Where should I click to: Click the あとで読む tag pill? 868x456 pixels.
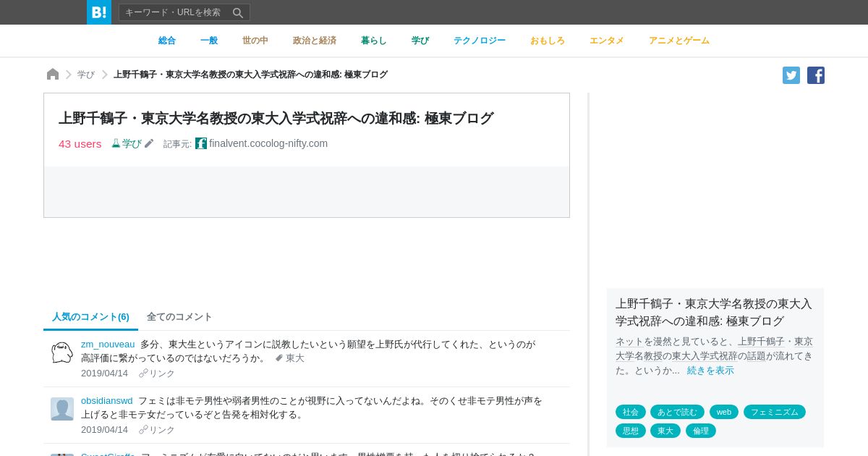[x=677, y=412]
